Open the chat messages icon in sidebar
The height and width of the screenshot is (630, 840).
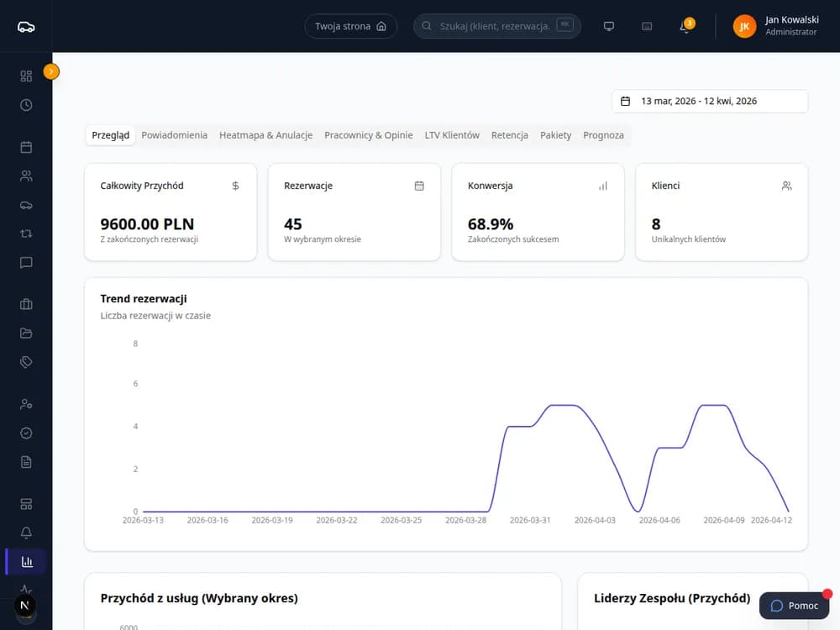pos(26,262)
